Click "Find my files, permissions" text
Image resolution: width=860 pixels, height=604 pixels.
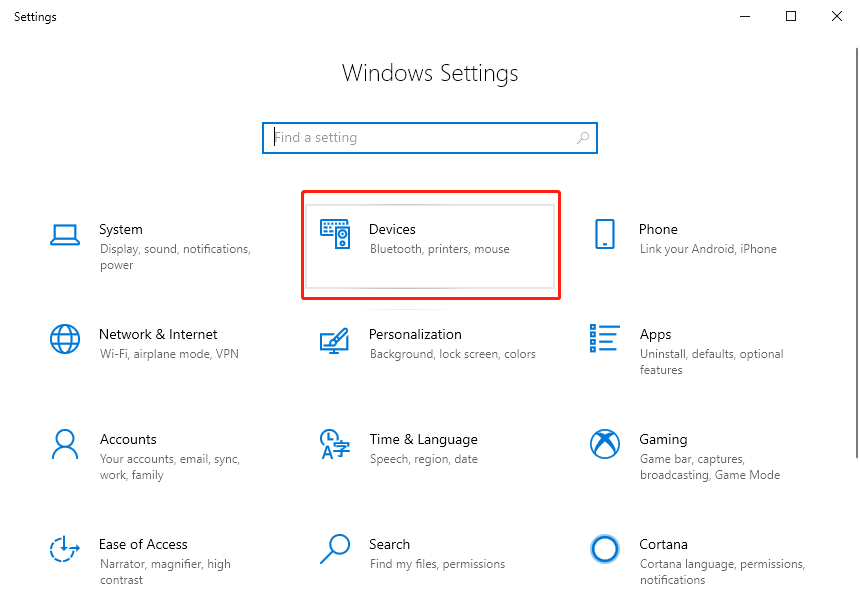[437, 564]
